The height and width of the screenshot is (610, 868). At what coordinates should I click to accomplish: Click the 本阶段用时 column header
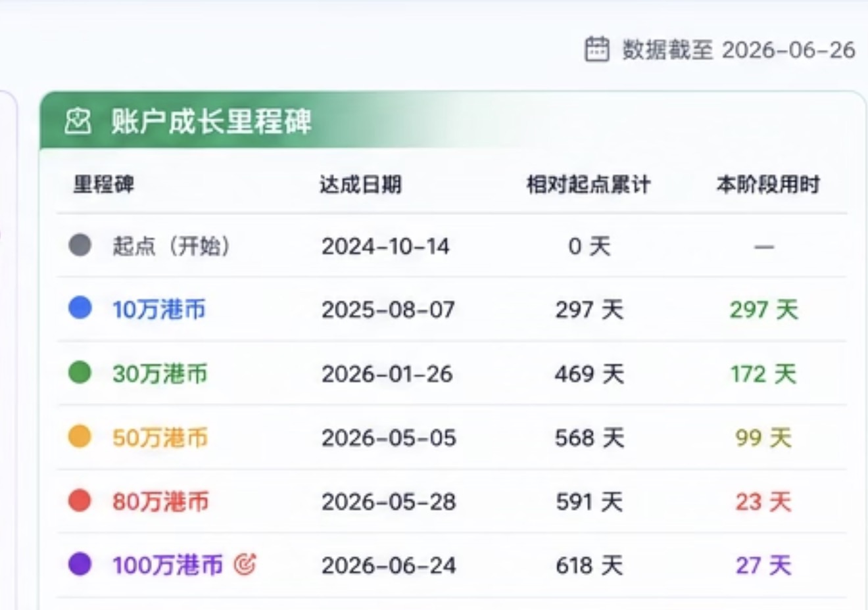[768, 185]
